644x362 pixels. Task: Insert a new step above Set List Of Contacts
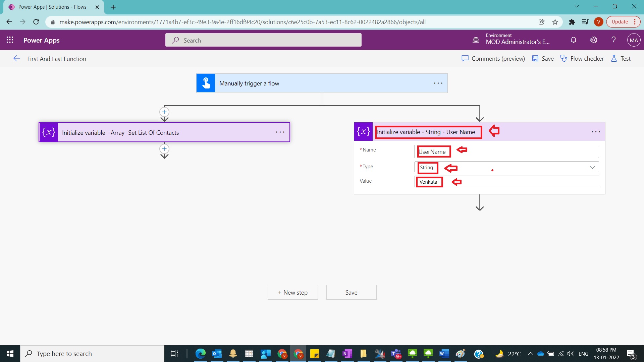(x=164, y=112)
